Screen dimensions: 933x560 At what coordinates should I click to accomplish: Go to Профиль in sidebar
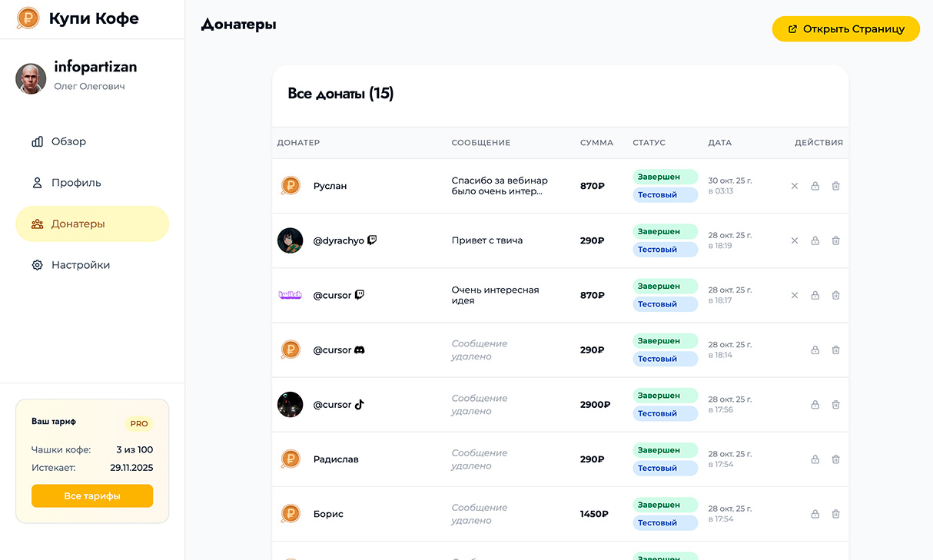(76, 183)
